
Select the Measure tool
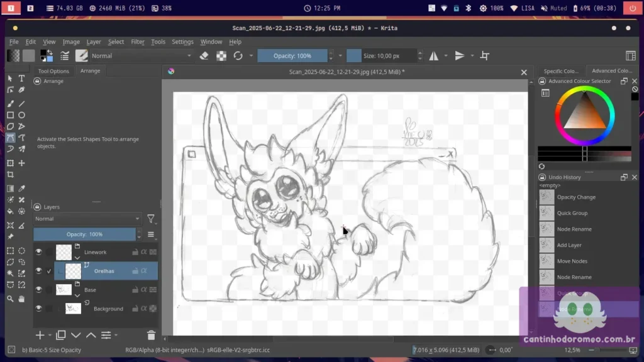pyautogui.click(x=22, y=226)
